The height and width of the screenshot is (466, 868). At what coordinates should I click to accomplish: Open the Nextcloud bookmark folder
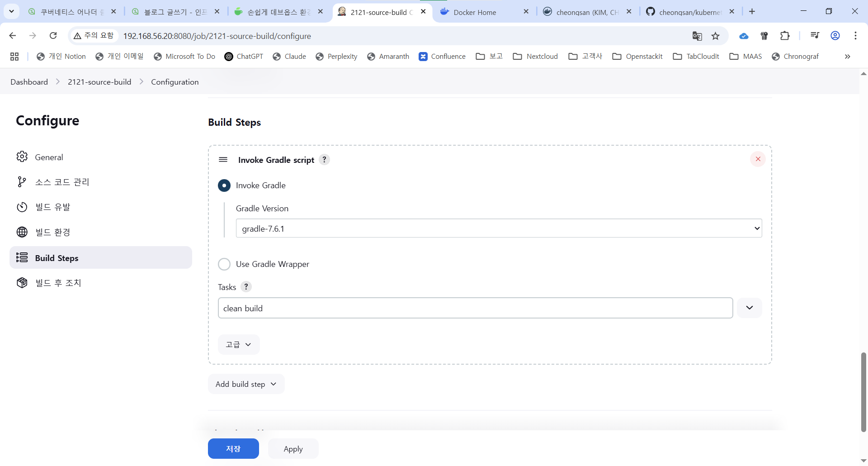point(536,57)
